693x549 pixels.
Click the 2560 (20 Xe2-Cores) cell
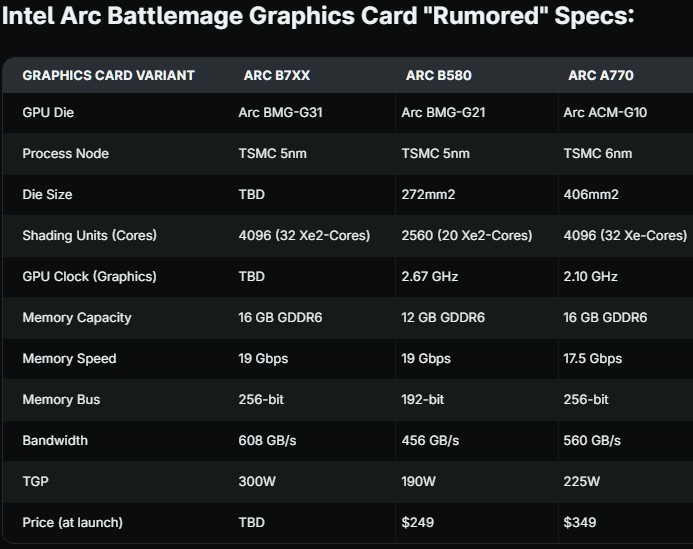[x=466, y=236]
